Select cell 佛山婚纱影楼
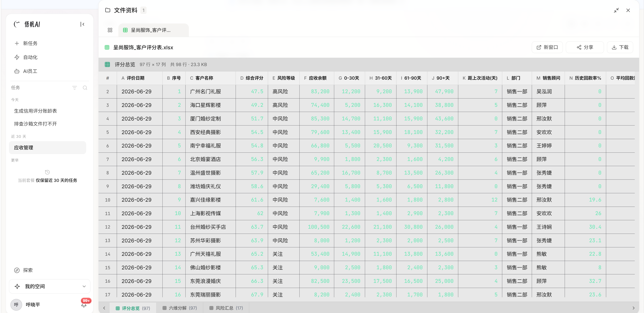The width and height of the screenshot is (644, 313). (x=211, y=268)
